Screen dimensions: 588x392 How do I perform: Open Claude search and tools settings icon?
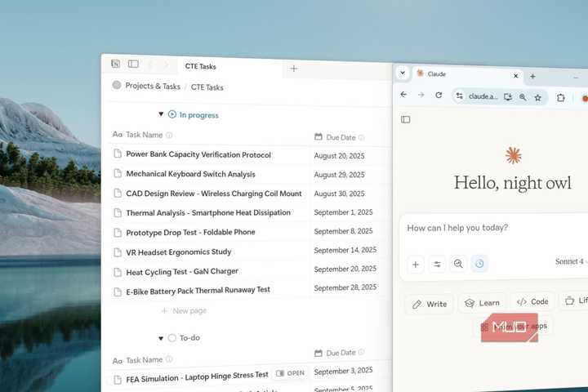(437, 265)
